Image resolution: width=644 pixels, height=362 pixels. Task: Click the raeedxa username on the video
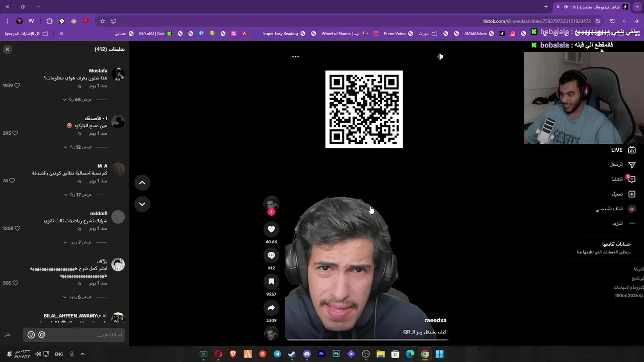click(436, 320)
